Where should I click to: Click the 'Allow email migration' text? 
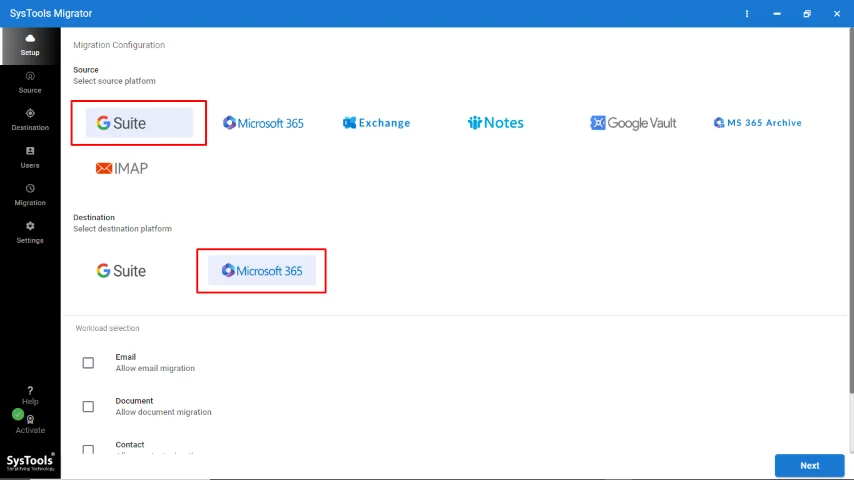pos(155,368)
